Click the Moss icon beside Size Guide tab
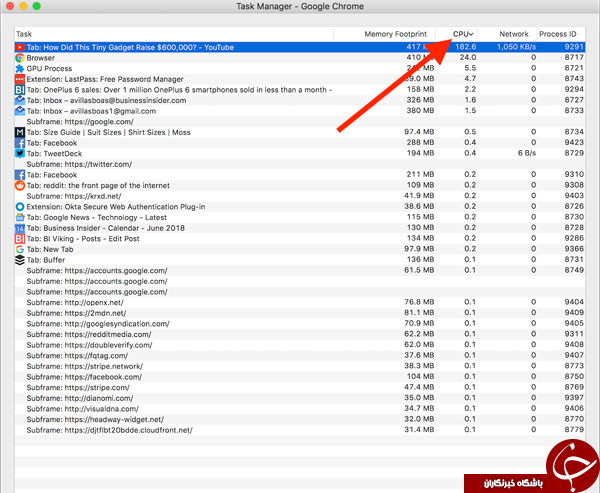Viewport: 600px width, 493px height. pyautogui.click(x=20, y=132)
